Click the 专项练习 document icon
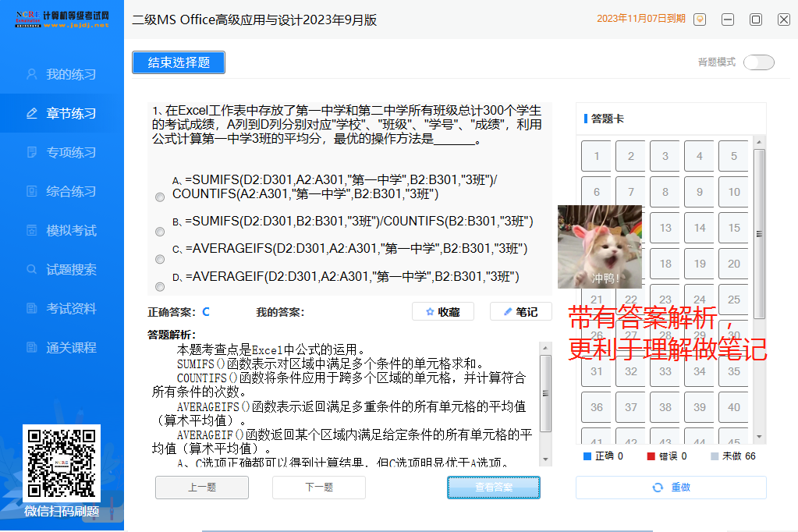This screenshot has height=532, width=798. coord(31,152)
